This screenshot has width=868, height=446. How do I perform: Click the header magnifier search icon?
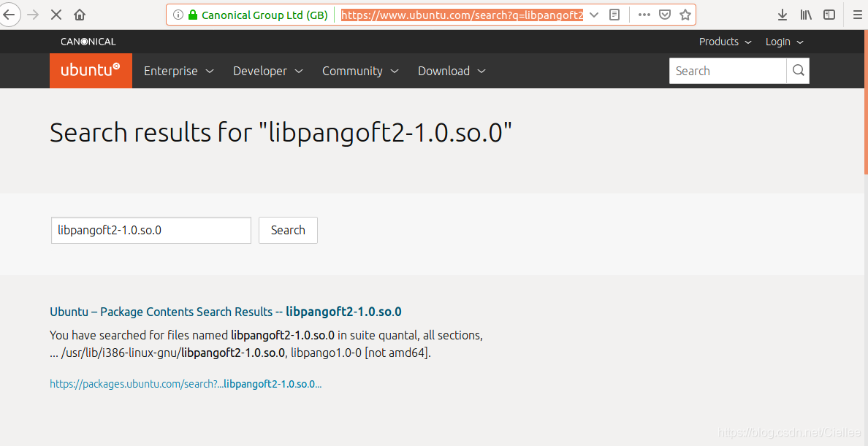click(798, 71)
